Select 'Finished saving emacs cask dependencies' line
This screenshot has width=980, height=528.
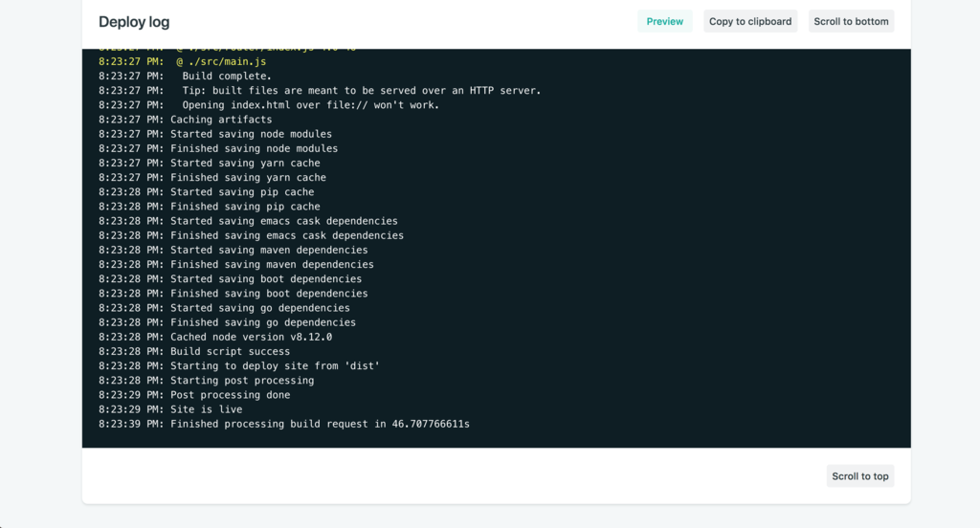[252, 235]
